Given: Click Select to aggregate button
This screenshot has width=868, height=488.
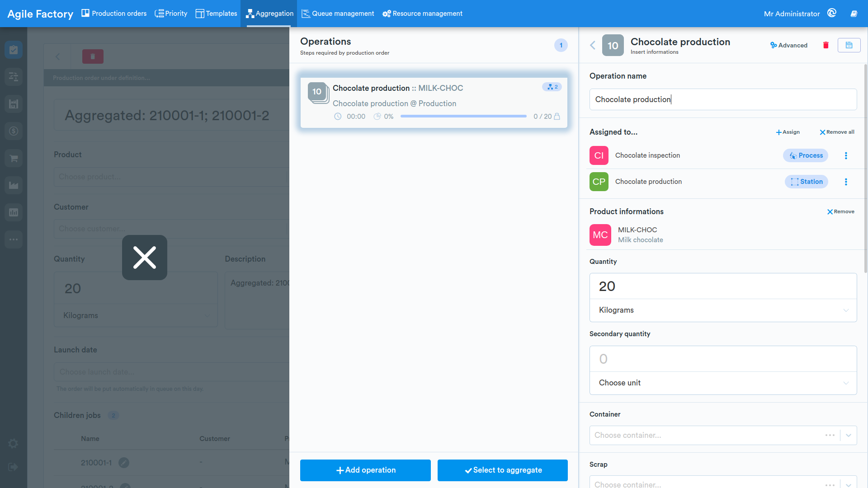Looking at the screenshot, I should pyautogui.click(x=503, y=470).
